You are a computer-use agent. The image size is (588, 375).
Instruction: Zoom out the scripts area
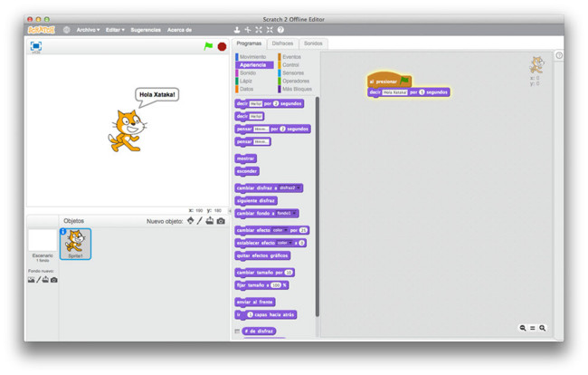522,328
